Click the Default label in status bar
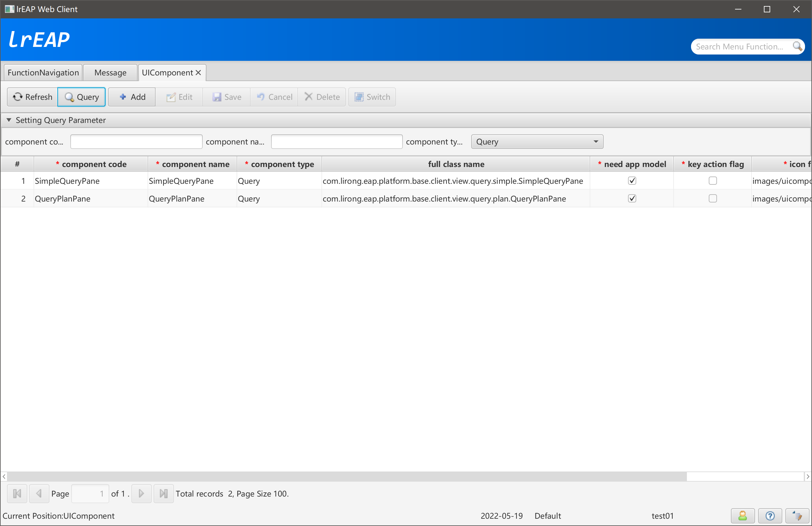Viewport: 812px width, 526px height. point(548,516)
